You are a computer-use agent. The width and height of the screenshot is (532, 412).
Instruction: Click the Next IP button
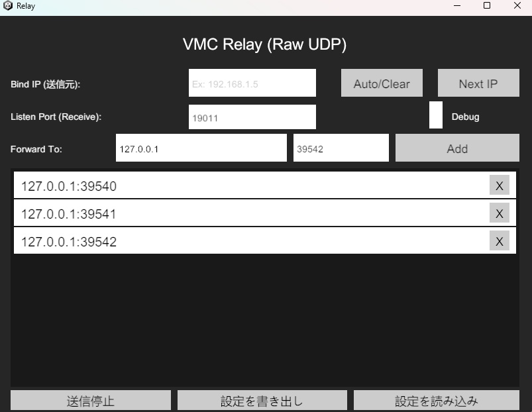(478, 83)
